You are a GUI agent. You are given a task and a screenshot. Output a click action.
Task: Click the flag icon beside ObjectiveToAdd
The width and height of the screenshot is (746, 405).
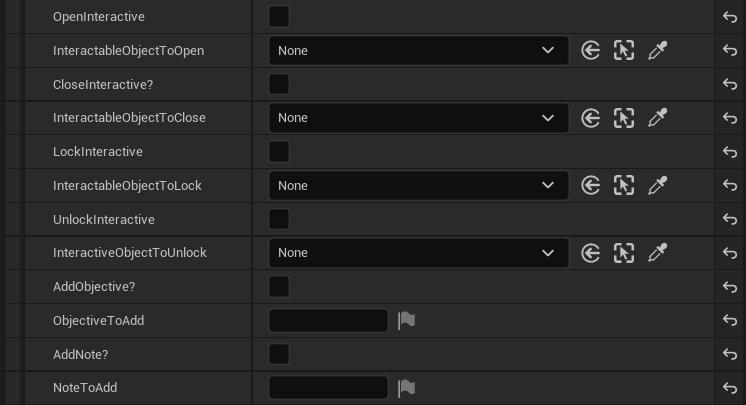pyautogui.click(x=406, y=320)
